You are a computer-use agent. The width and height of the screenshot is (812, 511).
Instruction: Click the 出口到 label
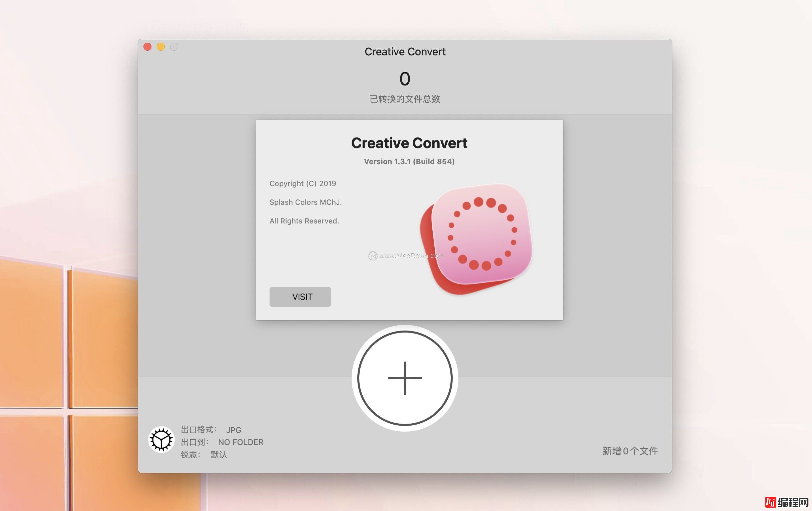(194, 442)
